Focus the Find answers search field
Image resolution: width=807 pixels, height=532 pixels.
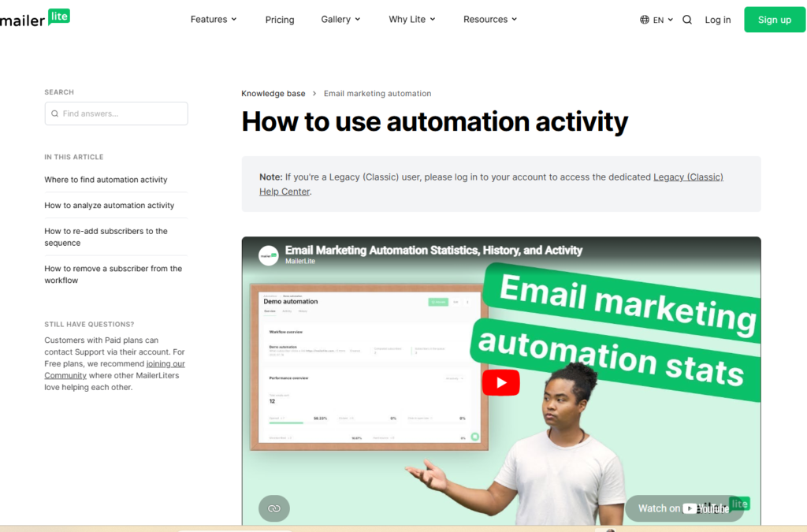(x=117, y=113)
